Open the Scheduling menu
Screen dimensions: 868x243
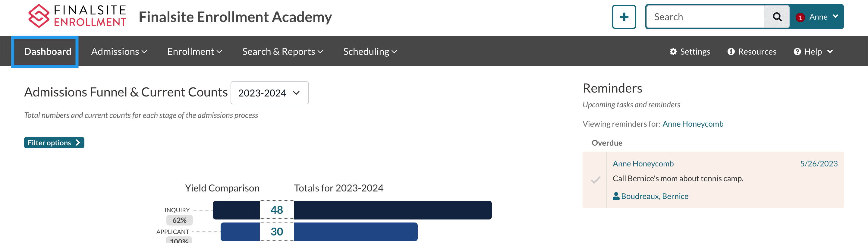pos(370,52)
